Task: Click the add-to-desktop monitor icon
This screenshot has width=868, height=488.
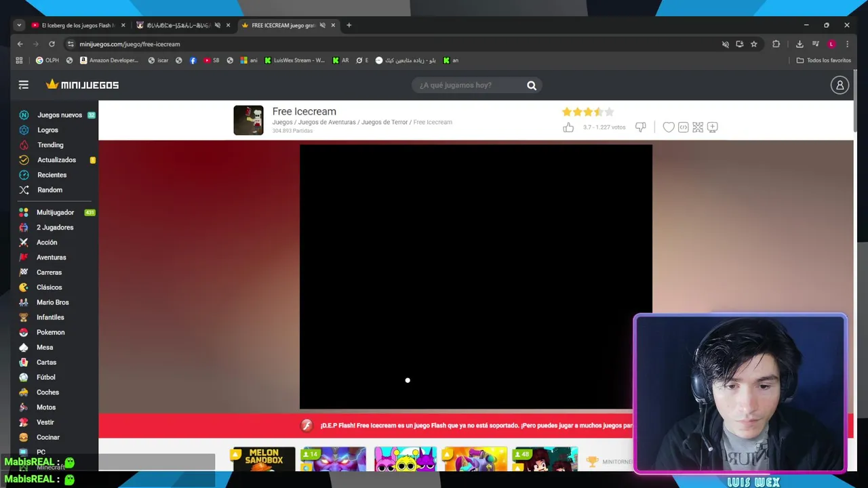Action: pos(712,127)
